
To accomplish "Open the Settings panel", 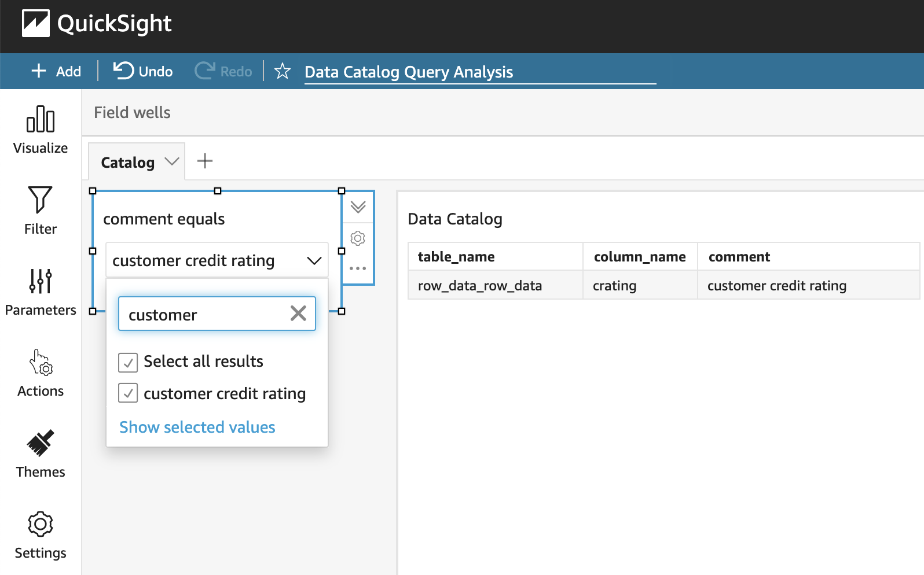I will click(41, 535).
